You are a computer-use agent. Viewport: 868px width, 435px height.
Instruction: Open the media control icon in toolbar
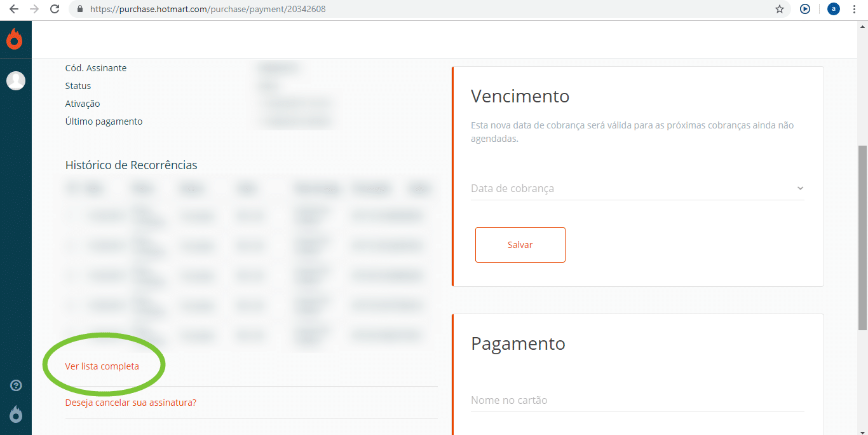[x=805, y=9]
